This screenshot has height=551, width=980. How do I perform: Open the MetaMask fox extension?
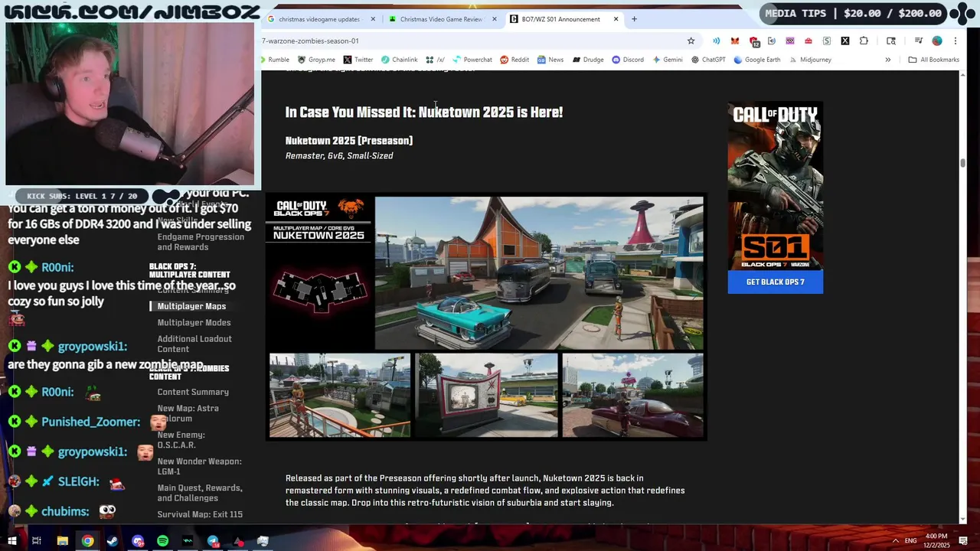coord(735,41)
